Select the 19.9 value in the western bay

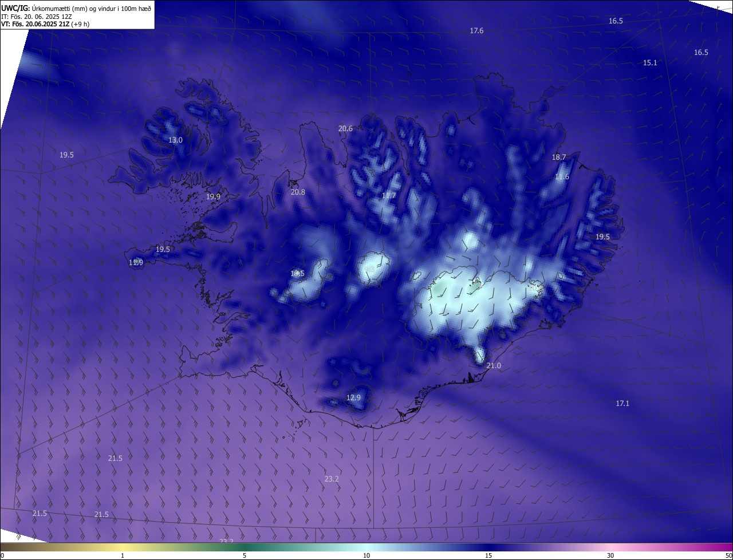pyautogui.click(x=213, y=197)
